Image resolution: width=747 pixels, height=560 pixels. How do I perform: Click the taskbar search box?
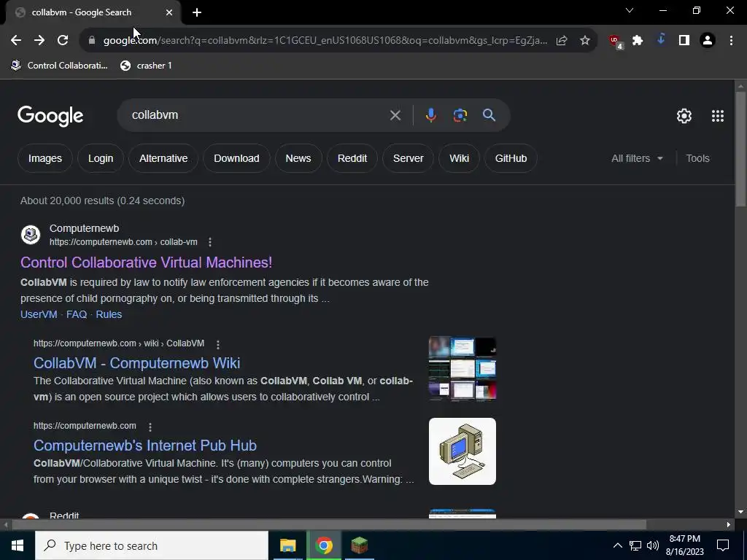coord(152,545)
